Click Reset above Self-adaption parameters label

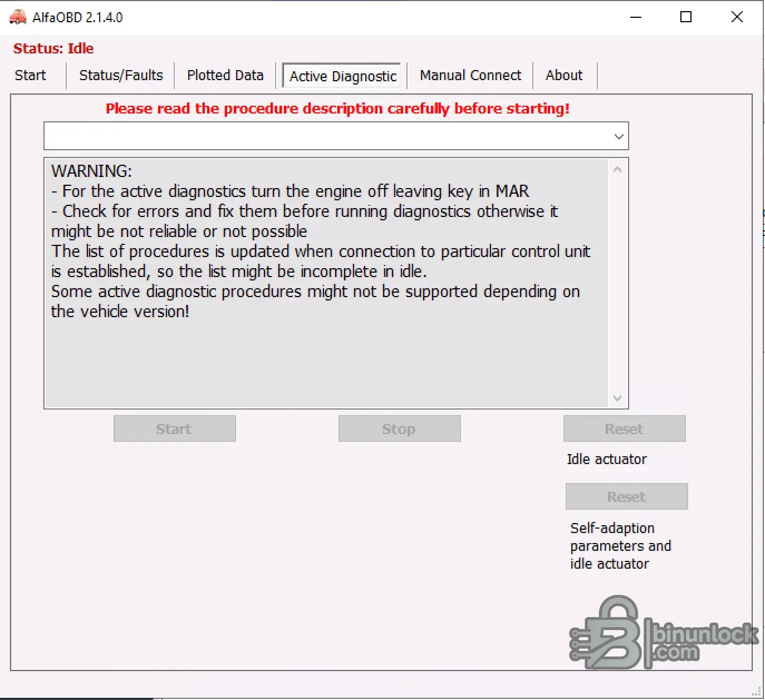[x=626, y=496]
